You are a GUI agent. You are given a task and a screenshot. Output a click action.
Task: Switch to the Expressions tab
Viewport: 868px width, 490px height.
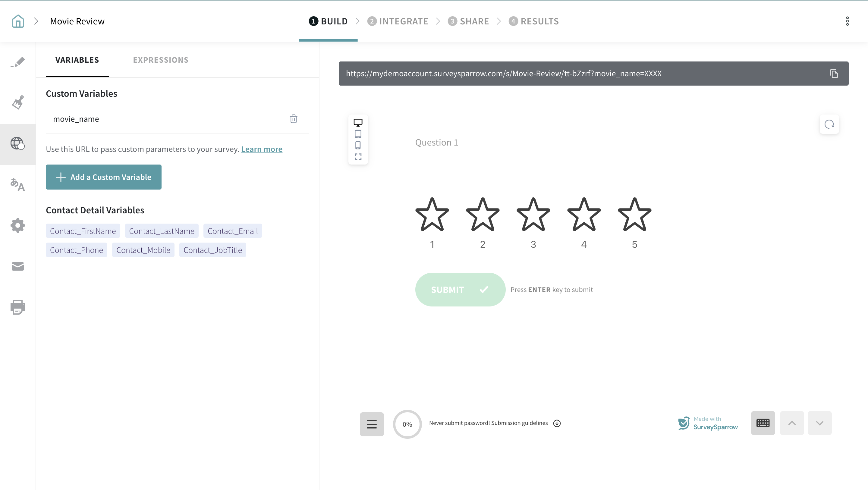(161, 60)
